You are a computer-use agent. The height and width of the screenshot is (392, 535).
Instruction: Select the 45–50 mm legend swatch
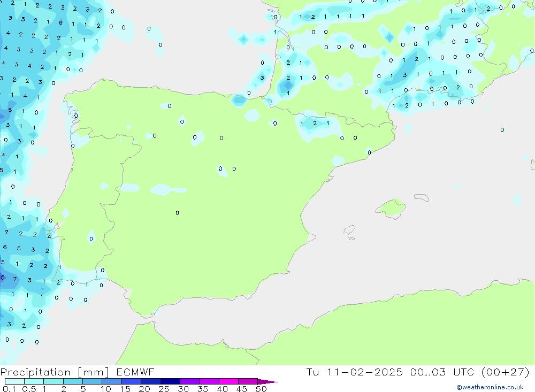(x=248, y=381)
